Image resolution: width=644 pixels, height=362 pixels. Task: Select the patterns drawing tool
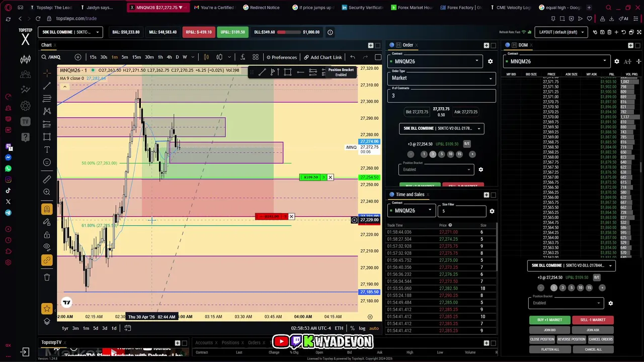tap(47, 111)
